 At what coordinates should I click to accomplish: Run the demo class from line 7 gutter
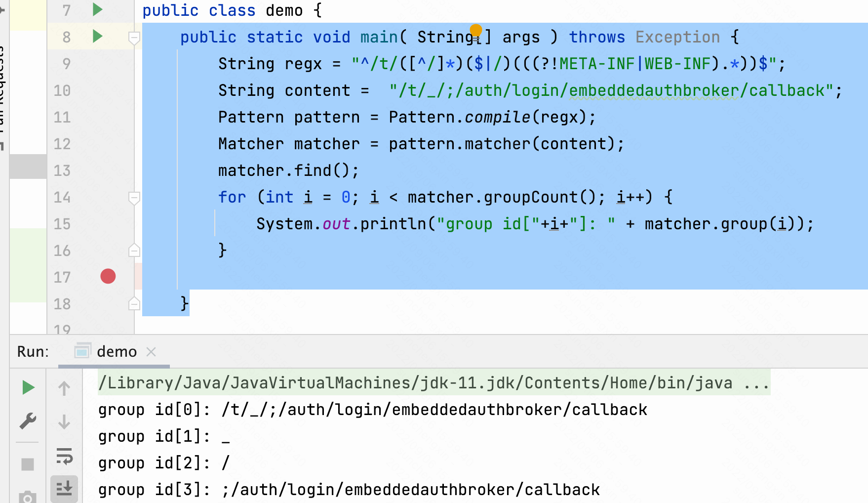[98, 9]
